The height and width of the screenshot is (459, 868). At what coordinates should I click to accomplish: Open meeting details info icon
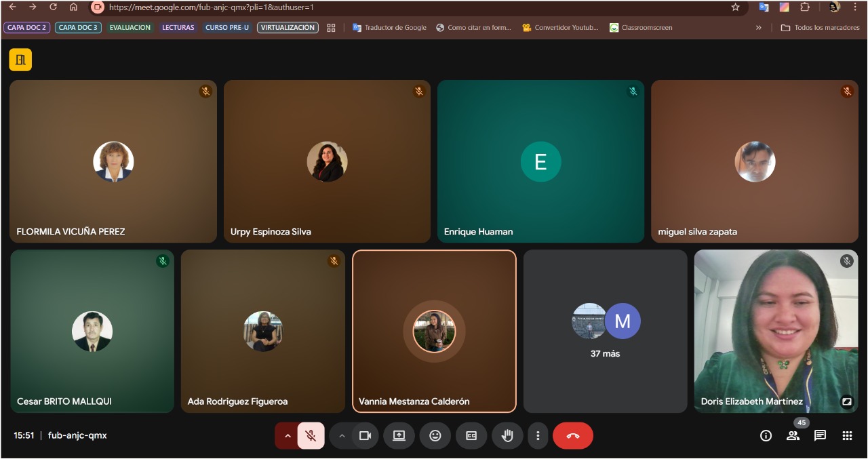tap(766, 436)
